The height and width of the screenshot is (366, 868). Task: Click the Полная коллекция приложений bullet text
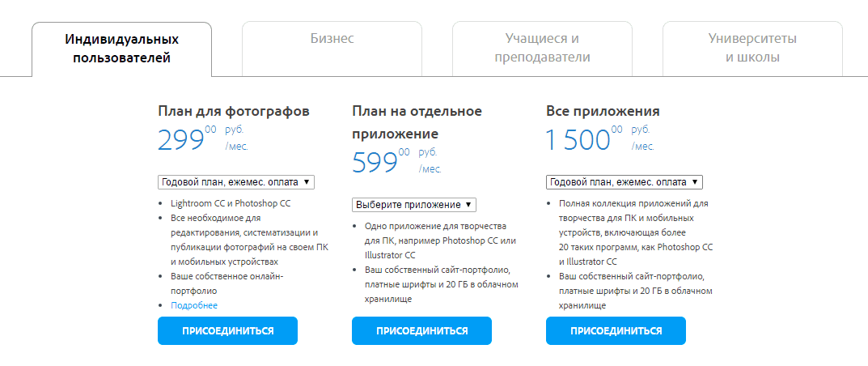(x=633, y=203)
